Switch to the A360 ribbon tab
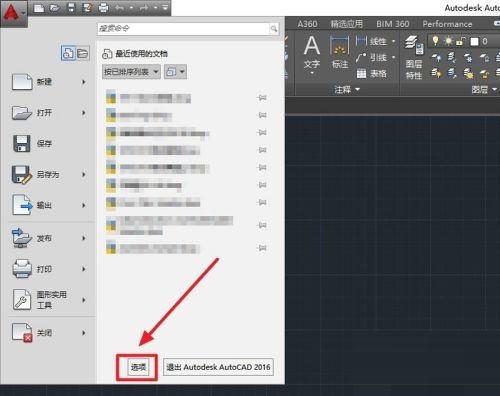The height and width of the screenshot is (396, 500). point(307,24)
